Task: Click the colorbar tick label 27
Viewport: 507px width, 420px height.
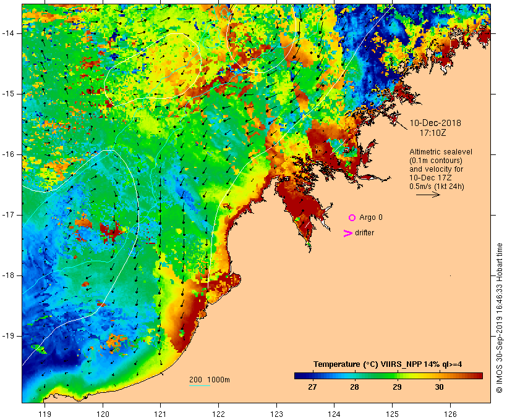Action: click(x=312, y=387)
